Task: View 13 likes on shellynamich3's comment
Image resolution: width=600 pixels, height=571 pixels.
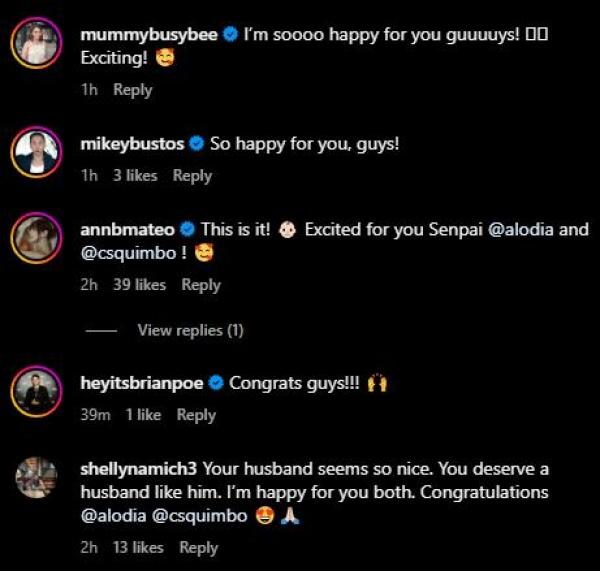Action: pyautogui.click(x=138, y=547)
